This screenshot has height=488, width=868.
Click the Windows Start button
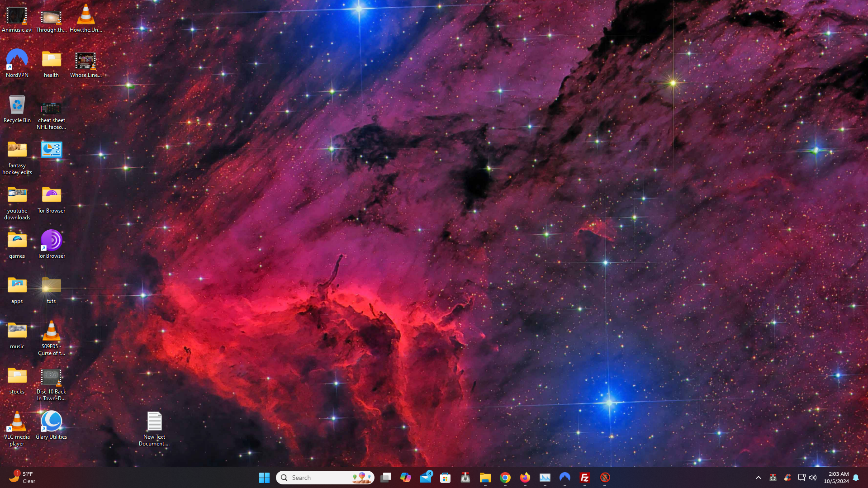click(x=264, y=478)
